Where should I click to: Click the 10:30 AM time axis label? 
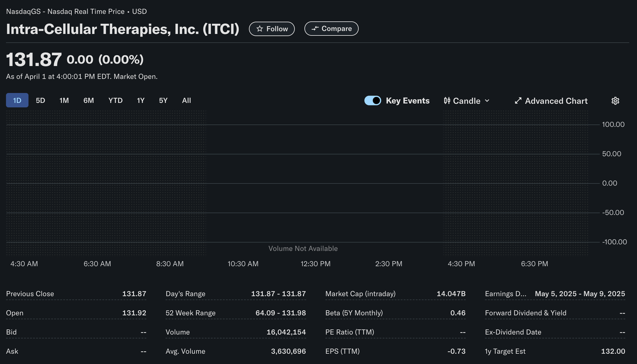[x=243, y=264]
